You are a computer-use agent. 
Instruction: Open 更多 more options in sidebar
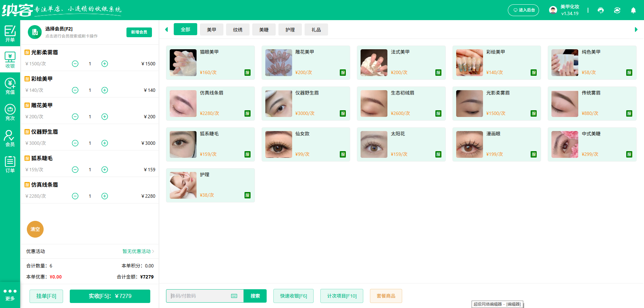[x=10, y=294]
